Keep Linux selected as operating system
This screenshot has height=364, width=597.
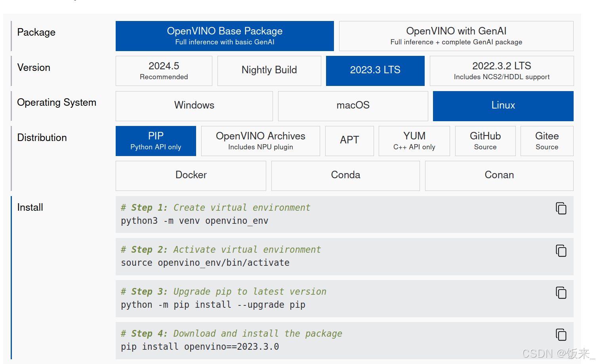click(503, 105)
